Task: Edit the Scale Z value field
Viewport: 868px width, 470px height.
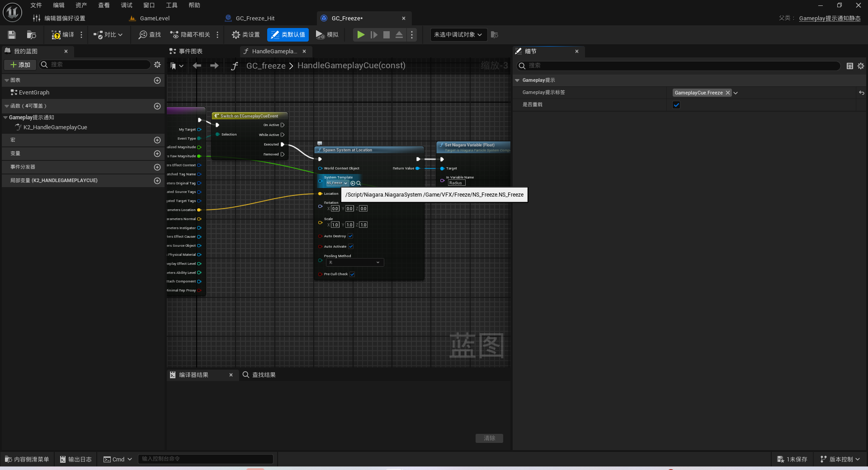Action: [x=363, y=225]
